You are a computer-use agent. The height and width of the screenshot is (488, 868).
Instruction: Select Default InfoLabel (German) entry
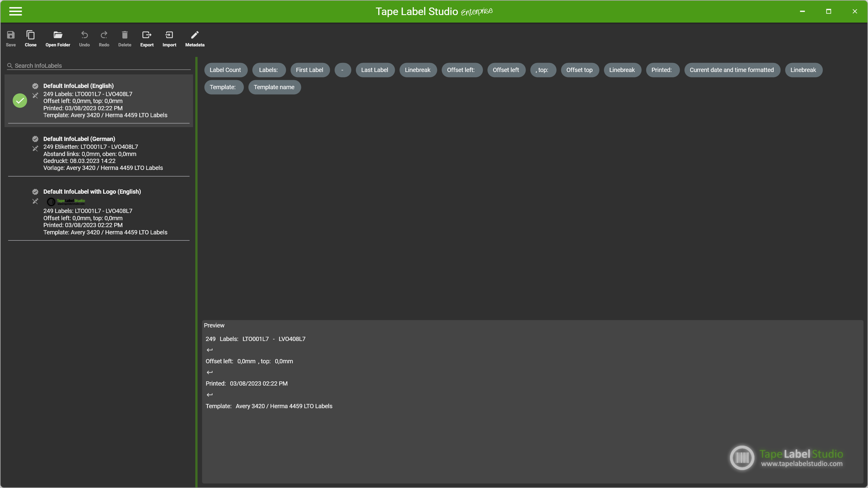(99, 153)
